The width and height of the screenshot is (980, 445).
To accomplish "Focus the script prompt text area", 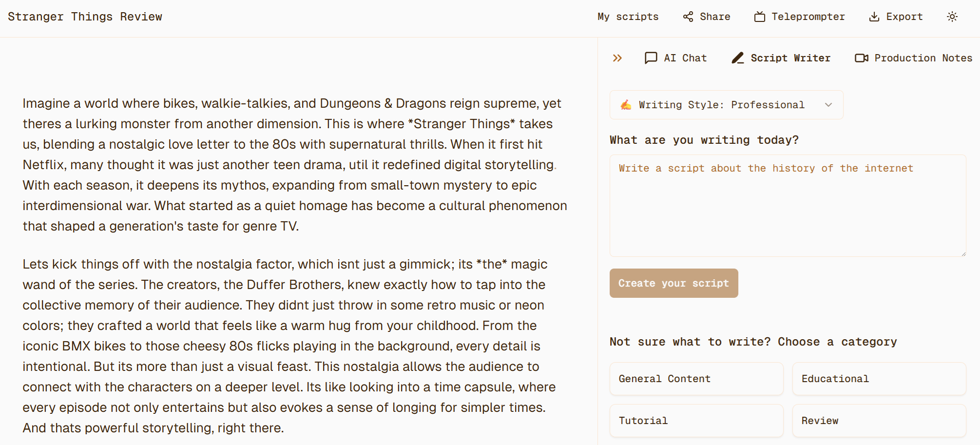I will (788, 206).
